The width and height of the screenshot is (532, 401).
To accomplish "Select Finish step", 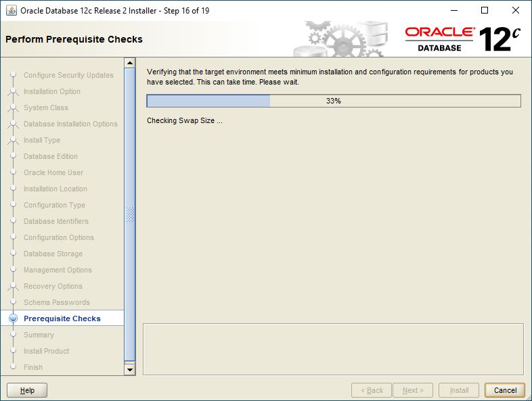I will coord(33,367).
